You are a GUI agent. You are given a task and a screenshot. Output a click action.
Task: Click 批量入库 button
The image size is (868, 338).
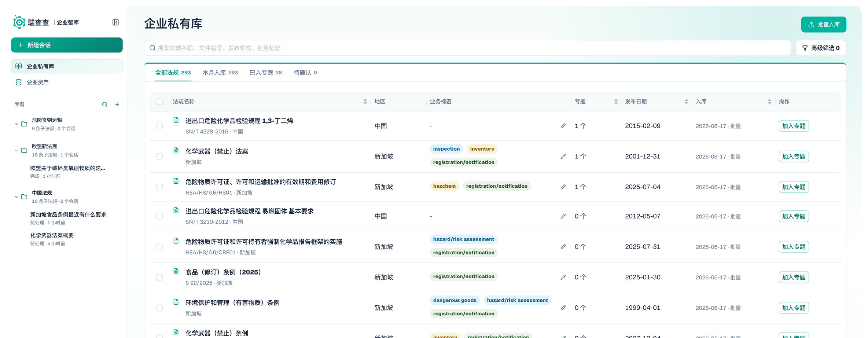pyautogui.click(x=824, y=25)
